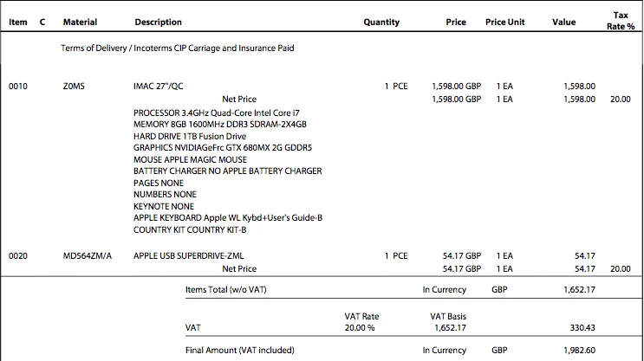The width and height of the screenshot is (644, 361).
Task: Click the VAT Rate 20.00 % value
Action: coord(360,328)
